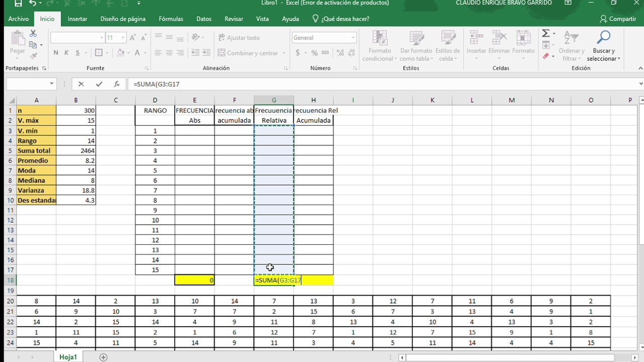Open Buscar y seleccionar magnifier

click(x=603, y=46)
